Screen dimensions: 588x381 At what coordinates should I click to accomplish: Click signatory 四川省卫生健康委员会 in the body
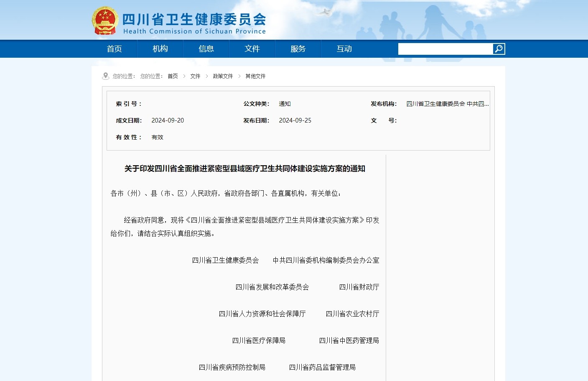(225, 260)
